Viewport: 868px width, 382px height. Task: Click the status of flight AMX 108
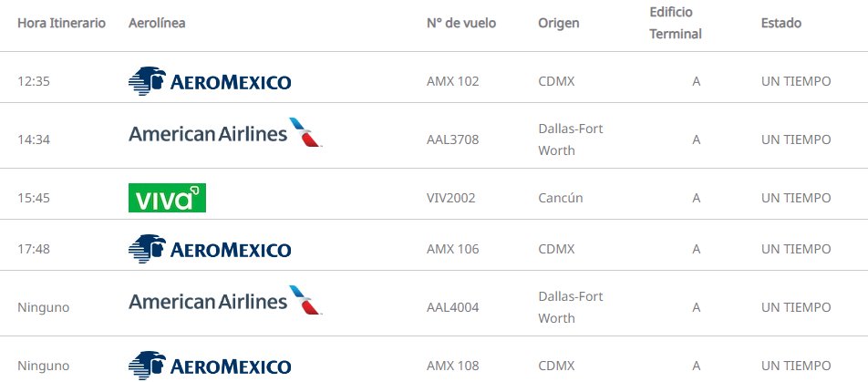coord(796,366)
